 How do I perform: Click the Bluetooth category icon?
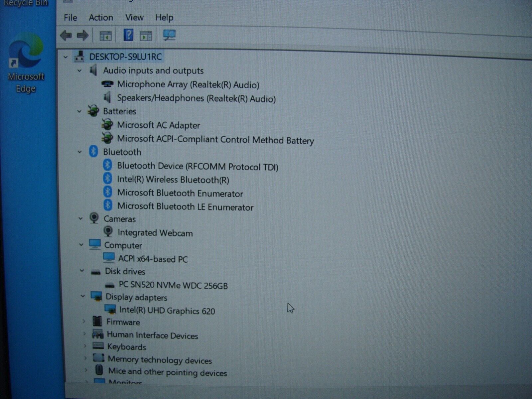tap(93, 151)
